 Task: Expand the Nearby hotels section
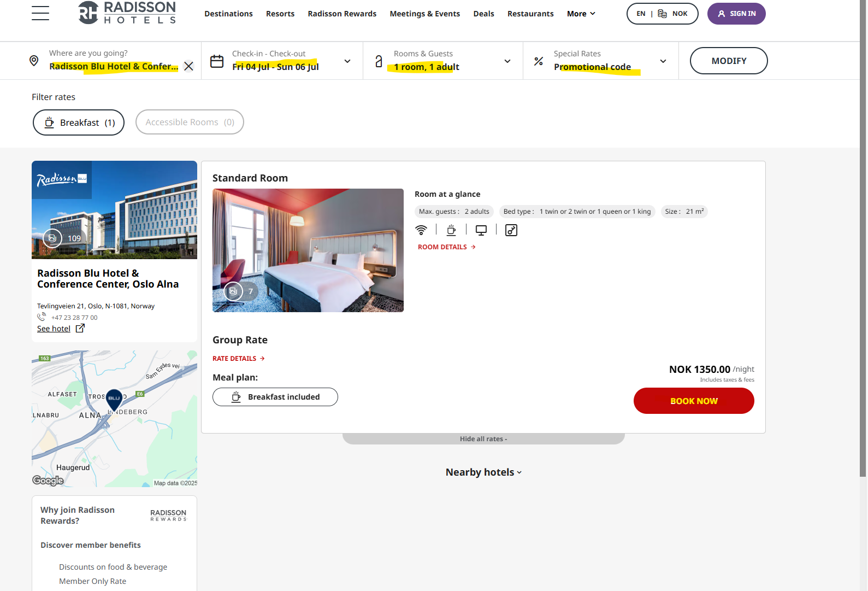point(483,472)
